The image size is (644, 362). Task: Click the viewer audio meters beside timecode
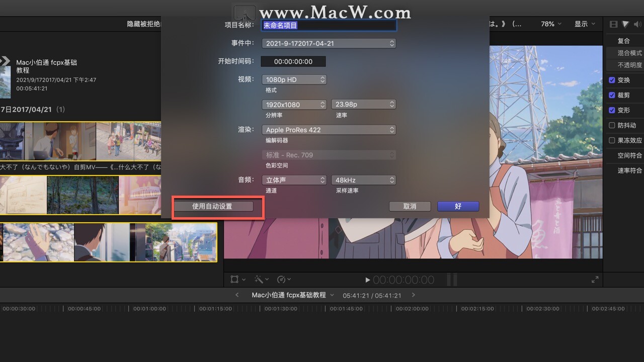pos(452,280)
